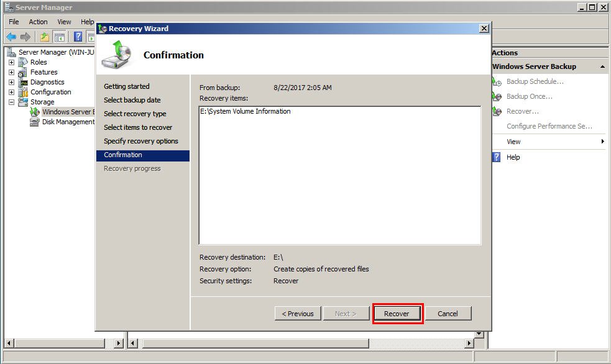Image resolution: width=611 pixels, height=364 pixels.
Task: Select the Select backup date step
Action: tap(132, 100)
